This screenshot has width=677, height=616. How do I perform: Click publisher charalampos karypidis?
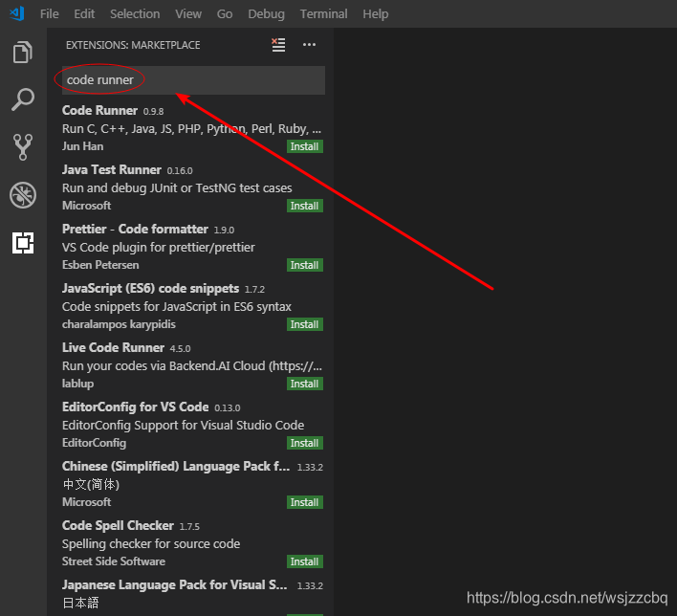[x=119, y=324]
